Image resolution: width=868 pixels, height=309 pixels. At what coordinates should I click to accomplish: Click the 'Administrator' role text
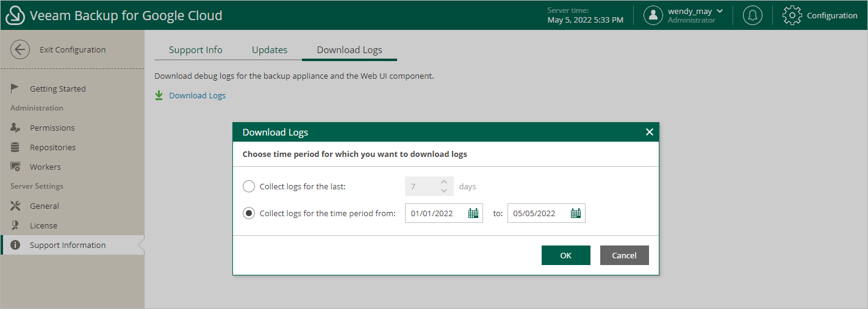coord(692,20)
